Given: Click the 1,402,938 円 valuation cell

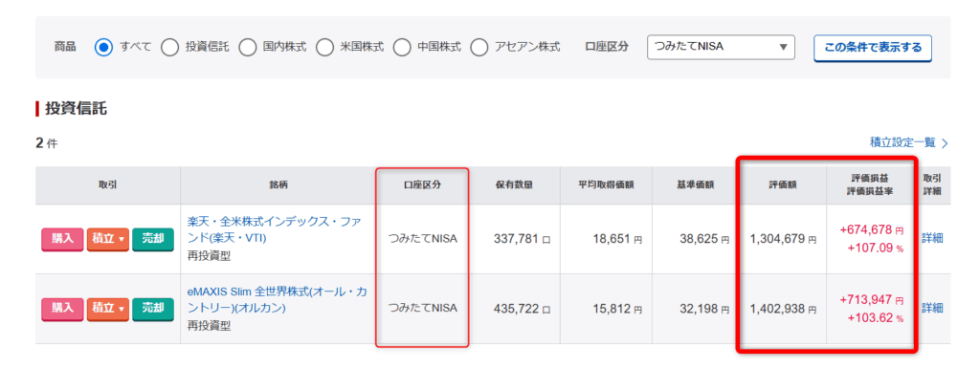Looking at the screenshot, I should pyautogui.click(x=783, y=309).
